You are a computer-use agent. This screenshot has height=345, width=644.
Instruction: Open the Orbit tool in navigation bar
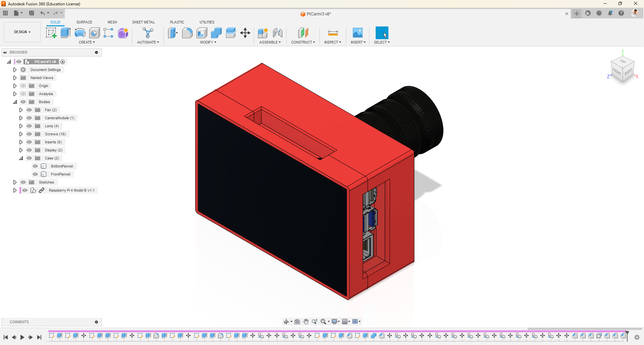pos(286,322)
